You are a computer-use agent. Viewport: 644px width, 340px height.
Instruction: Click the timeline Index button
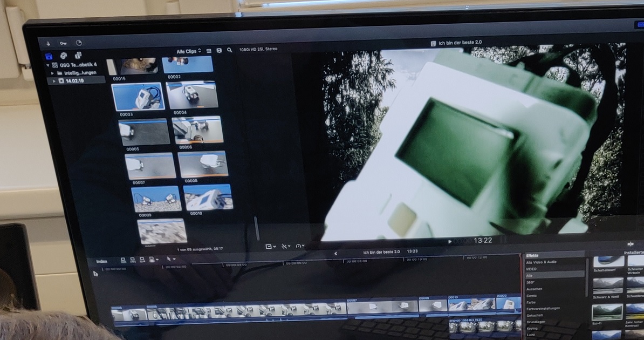point(101,261)
